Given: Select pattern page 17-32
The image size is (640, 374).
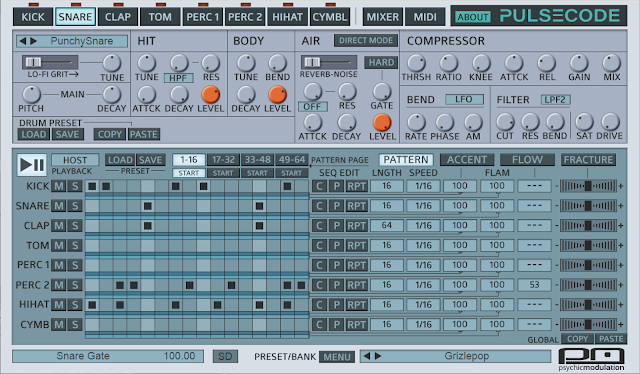Looking at the screenshot, I should coord(223,160).
